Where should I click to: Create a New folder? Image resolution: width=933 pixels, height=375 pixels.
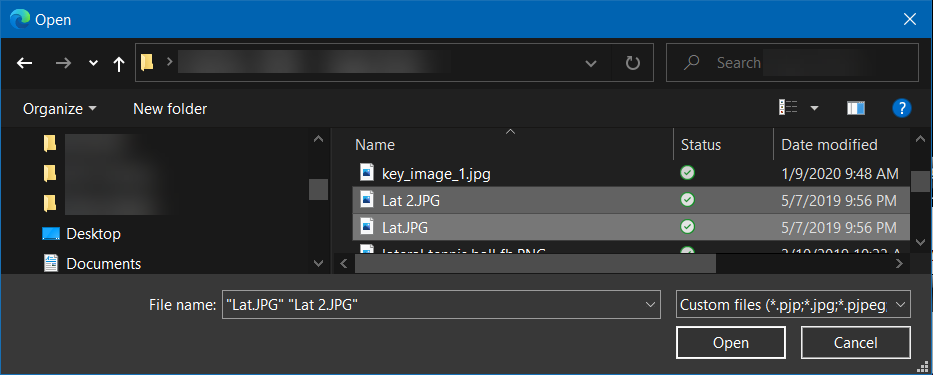click(x=170, y=109)
